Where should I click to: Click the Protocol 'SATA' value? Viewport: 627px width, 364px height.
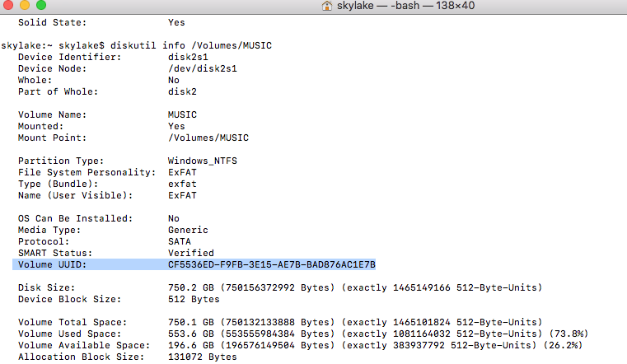point(179,241)
